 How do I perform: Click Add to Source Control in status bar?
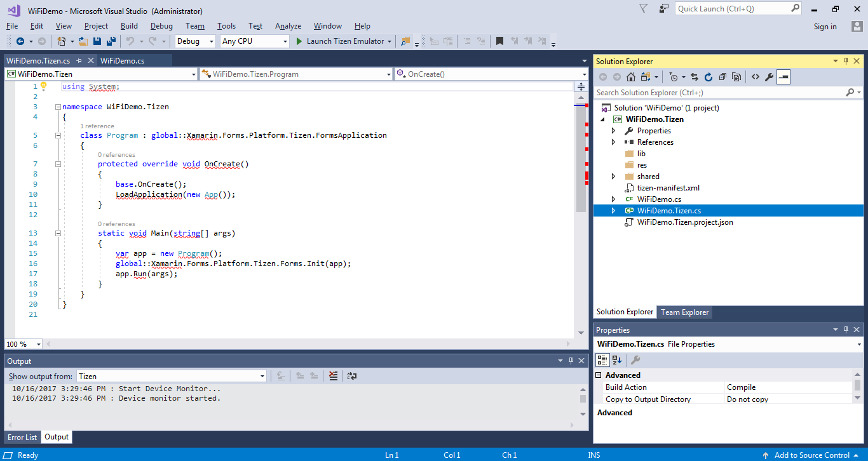click(x=811, y=455)
